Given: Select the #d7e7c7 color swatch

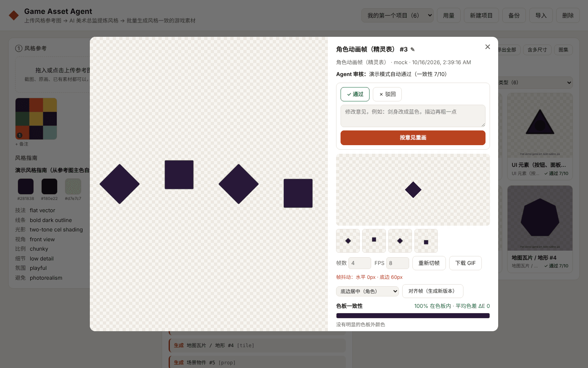Looking at the screenshot, I should coord(73,186).
